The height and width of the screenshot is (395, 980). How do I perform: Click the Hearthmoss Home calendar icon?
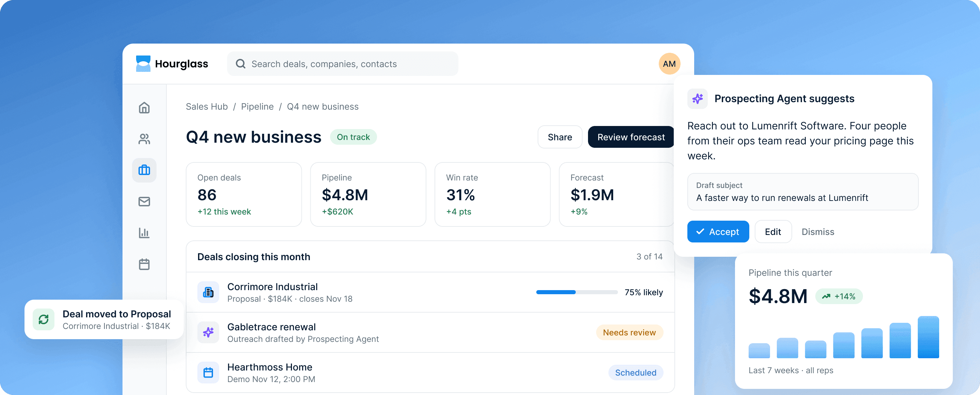coord(208,373)
